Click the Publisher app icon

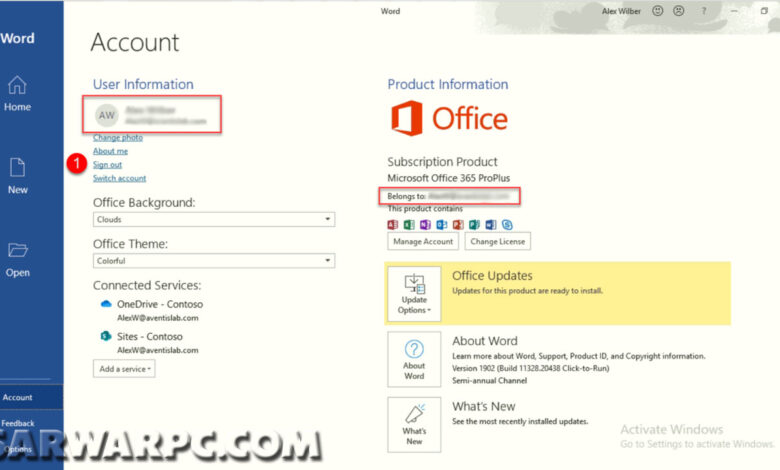[475, 225]
